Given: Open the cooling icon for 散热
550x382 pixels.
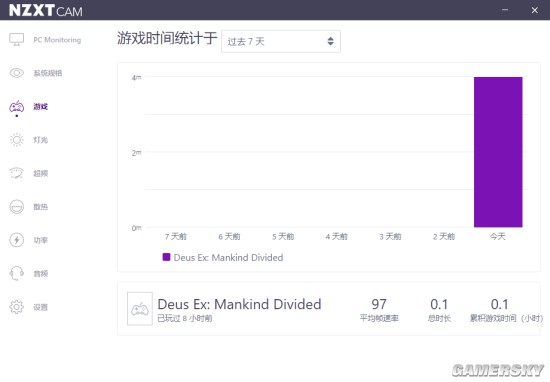Looking at the screenshot, I should point(16,207).
